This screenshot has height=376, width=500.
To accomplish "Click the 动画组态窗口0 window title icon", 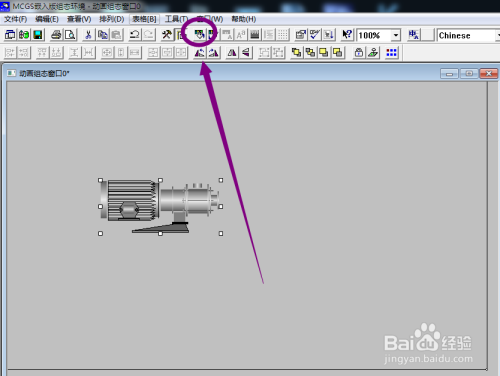I will coord(12,73).
